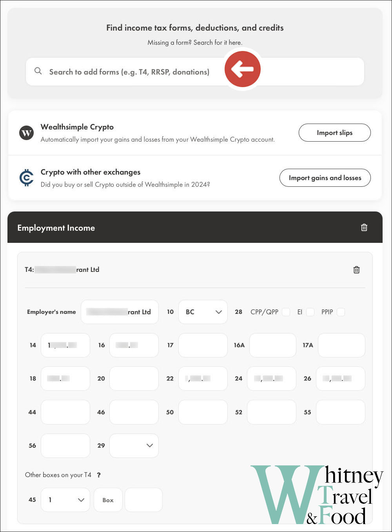Click the Wealthsimple Crypto logo icon
This screenshot has height=532, width=392.
[x=27, y=133]
